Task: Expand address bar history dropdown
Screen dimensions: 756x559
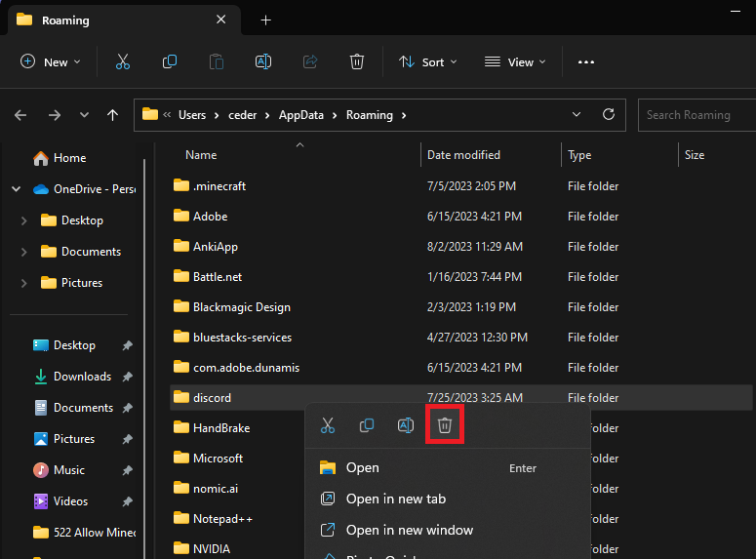Action: (577, 115)
